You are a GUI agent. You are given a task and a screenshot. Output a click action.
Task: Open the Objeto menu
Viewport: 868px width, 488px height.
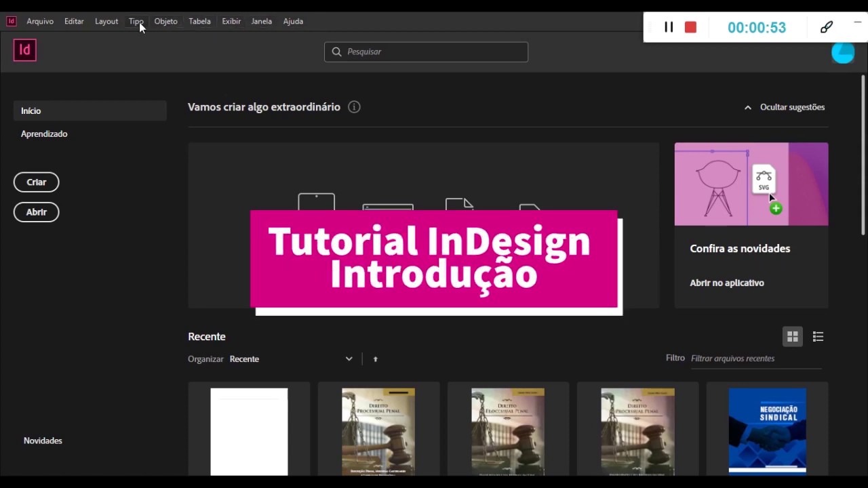[x=165, y=21]
